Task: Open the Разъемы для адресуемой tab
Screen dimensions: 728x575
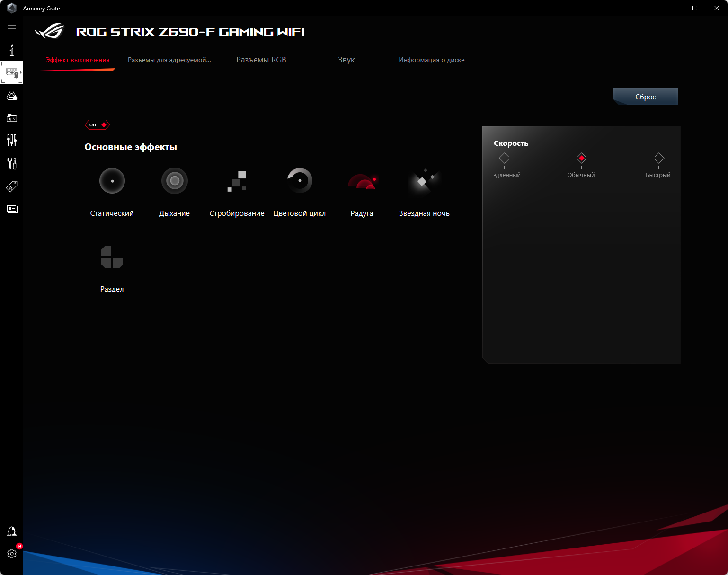Action: coord(169,60)
